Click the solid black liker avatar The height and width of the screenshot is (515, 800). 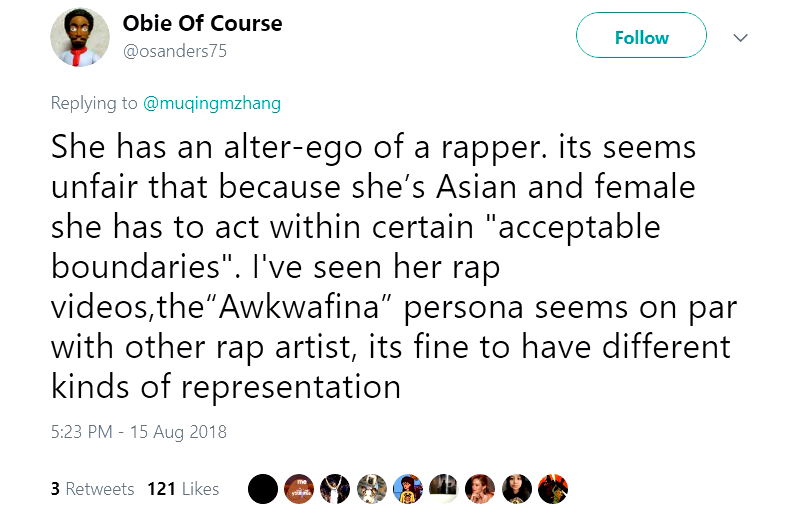coord(263,489)
